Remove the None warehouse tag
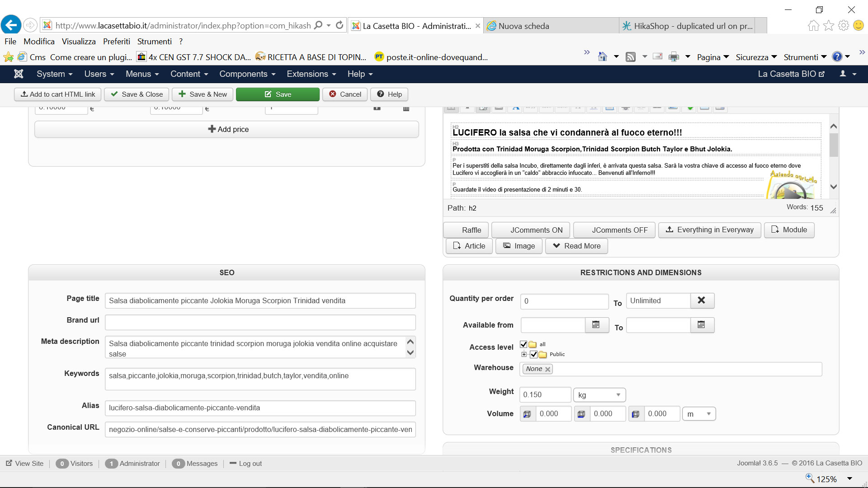The image size is (868, 488). click(547, 369)
